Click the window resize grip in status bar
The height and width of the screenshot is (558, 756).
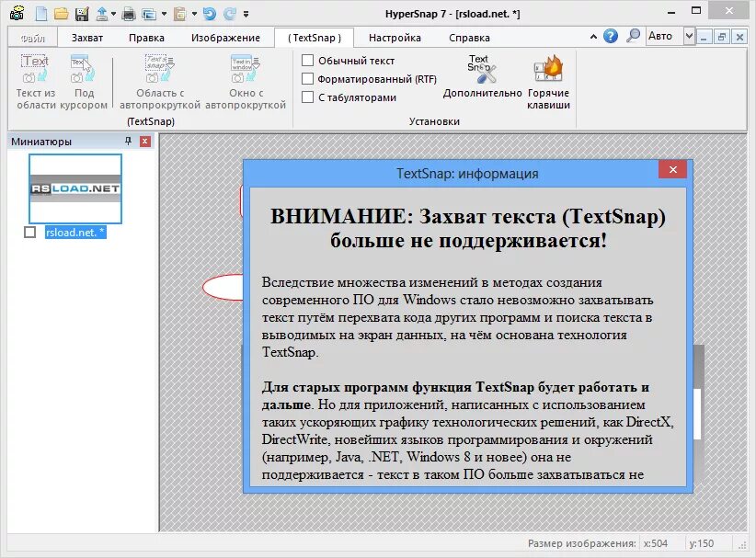(742, 545)
